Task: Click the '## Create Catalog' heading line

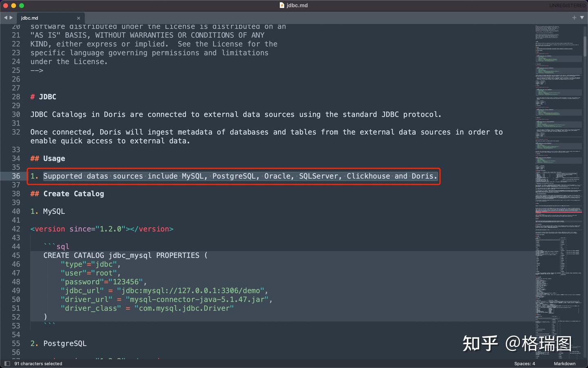Action: pyautogui.click(x=67, y=194)
